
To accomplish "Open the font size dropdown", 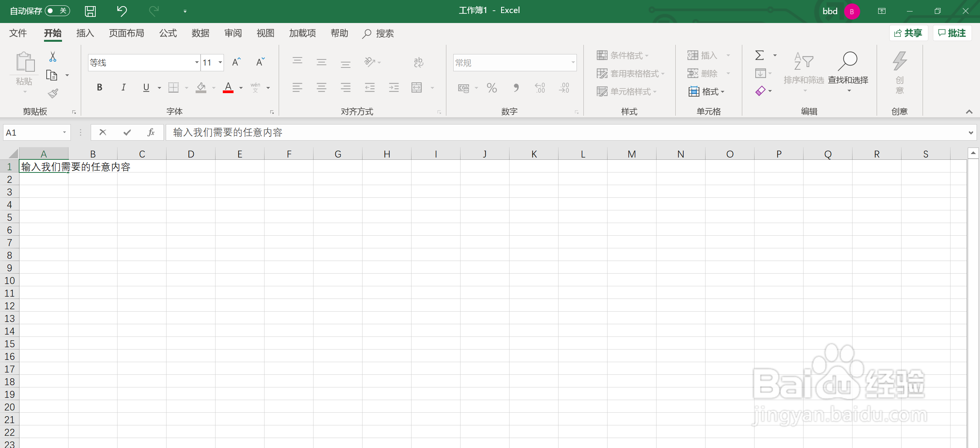I will [220, 62].
